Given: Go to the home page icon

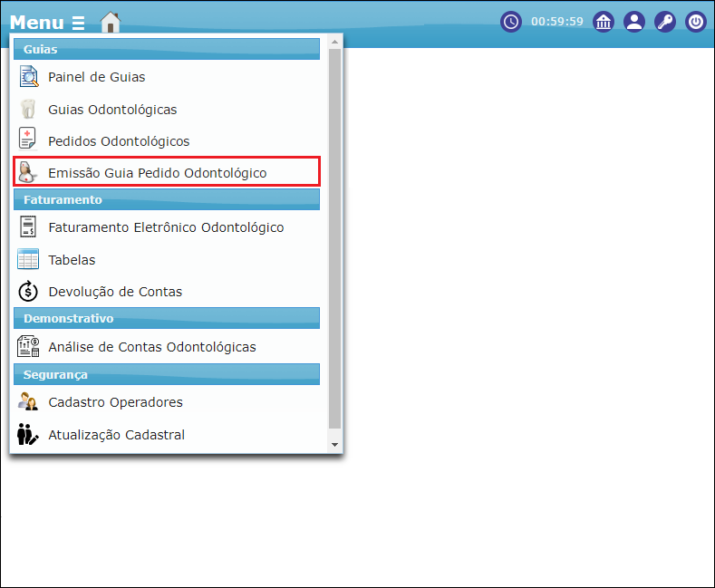Looking at the screenshot, I should click(x=111, y=22).
